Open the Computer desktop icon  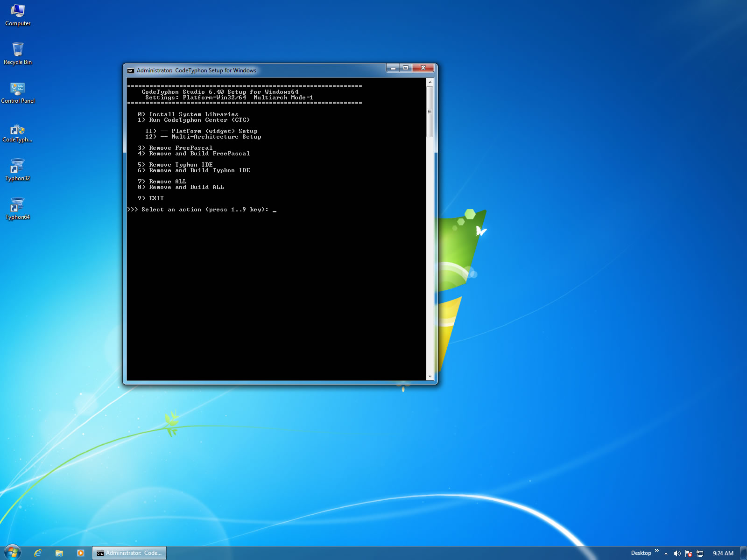click(x=18, y=15)
